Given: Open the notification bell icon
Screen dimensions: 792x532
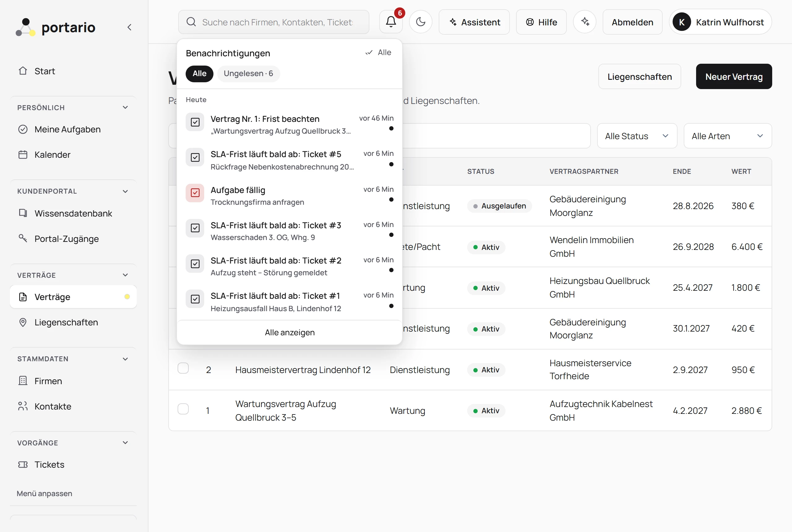Looking at the screenshot, I should pos(391,22).
